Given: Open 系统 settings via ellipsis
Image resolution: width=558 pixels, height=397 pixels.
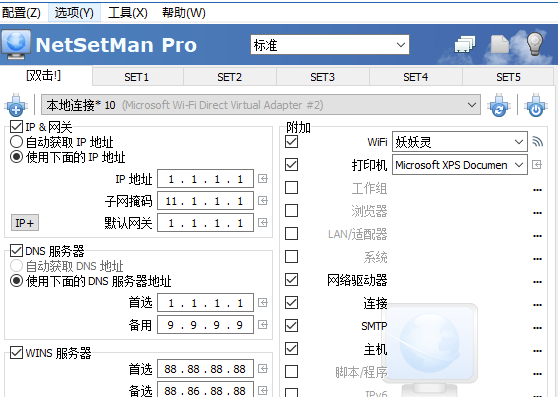Looking at the screenshot, I should (537, 259).
